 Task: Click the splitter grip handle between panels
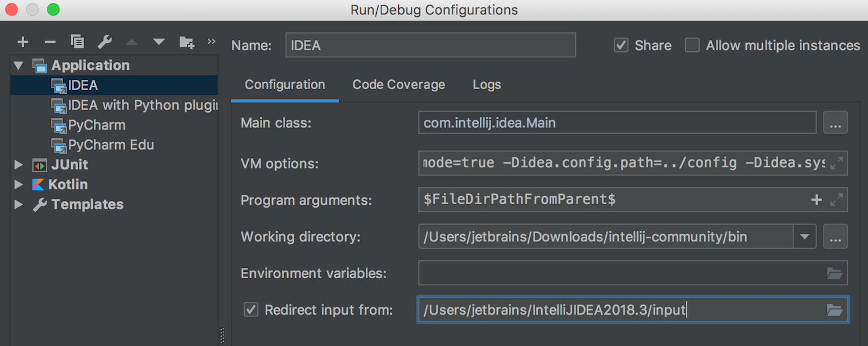tap(222, 336)
